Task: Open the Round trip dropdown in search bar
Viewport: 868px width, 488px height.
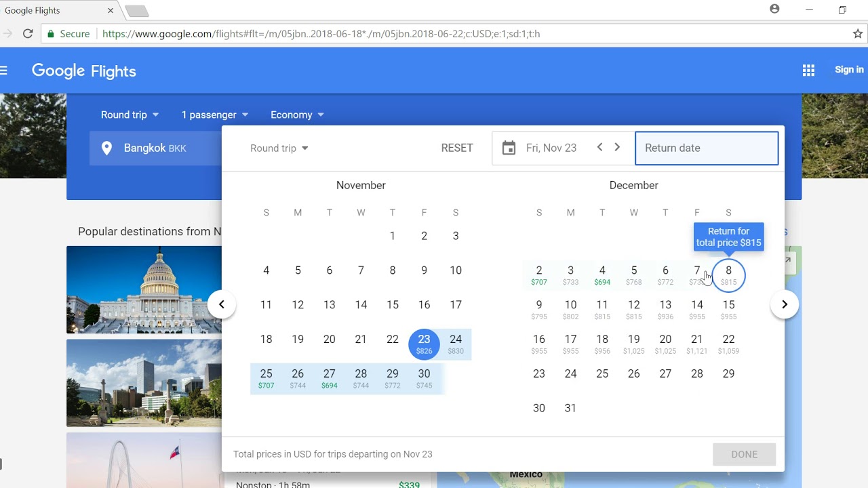Action: [130, 115]
